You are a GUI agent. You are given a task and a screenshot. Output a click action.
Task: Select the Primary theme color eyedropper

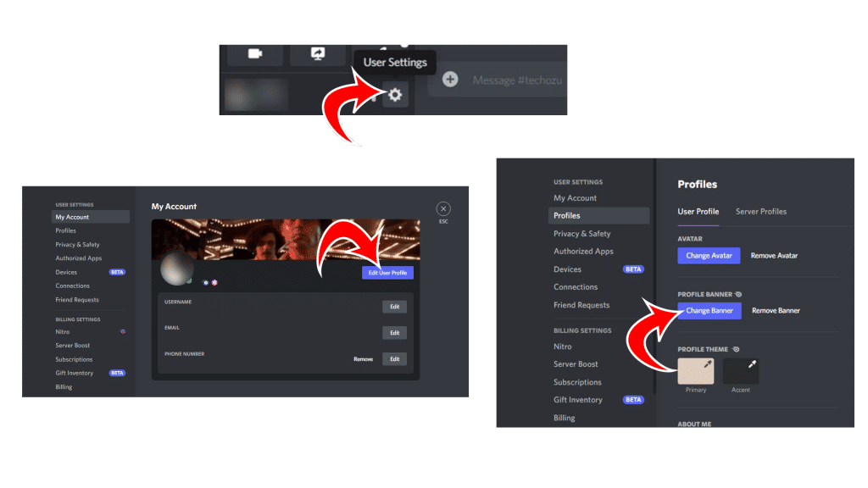[x=707, y=364]
